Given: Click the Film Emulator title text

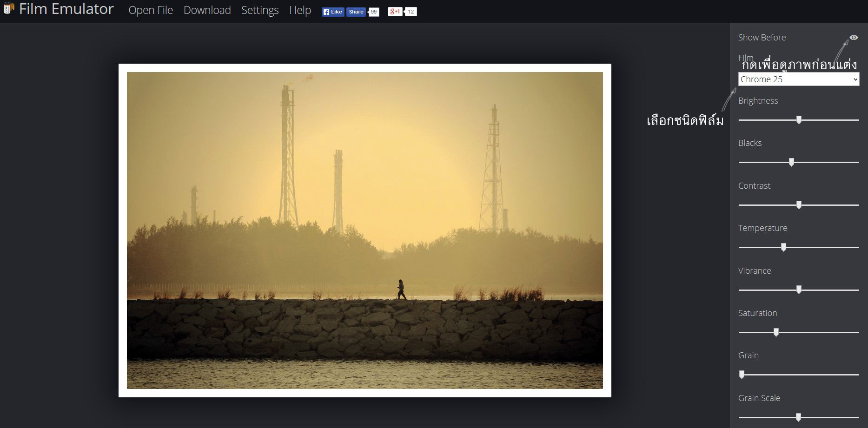Looking at the screenshot, I should pos(66,9).
